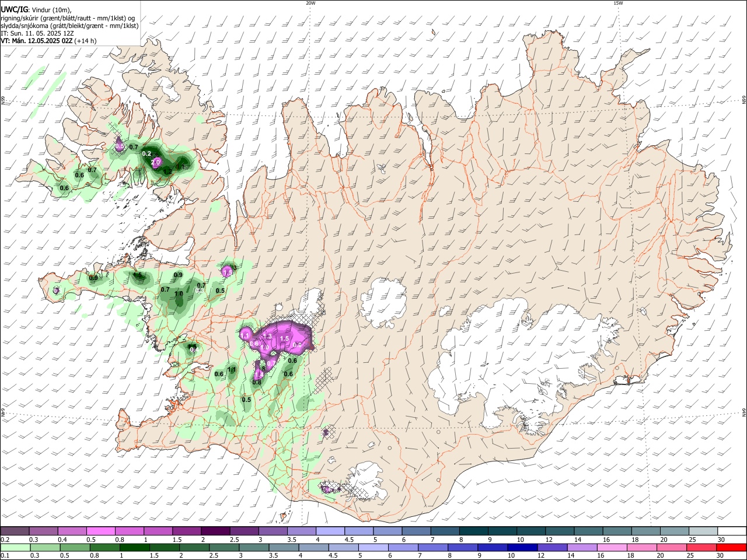
Task: Click the light lavender snow swatch between 4 and 4.5
Action: coord(329,531)
